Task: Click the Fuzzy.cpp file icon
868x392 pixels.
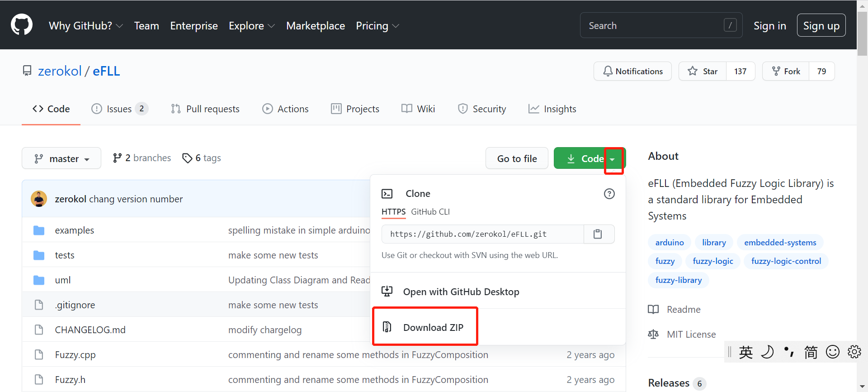Action: pyautogui.click(x=39, y=354)
